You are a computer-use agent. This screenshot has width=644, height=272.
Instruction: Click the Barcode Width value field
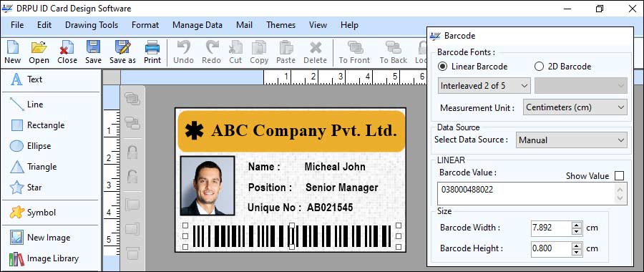coord(552,228)
